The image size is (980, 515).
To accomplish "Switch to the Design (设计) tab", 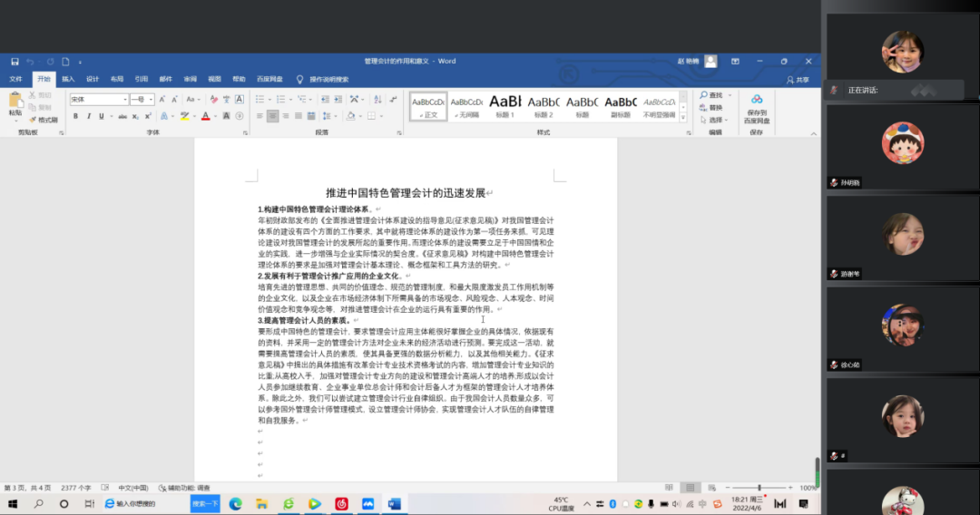I will click(x=93, y=79).
